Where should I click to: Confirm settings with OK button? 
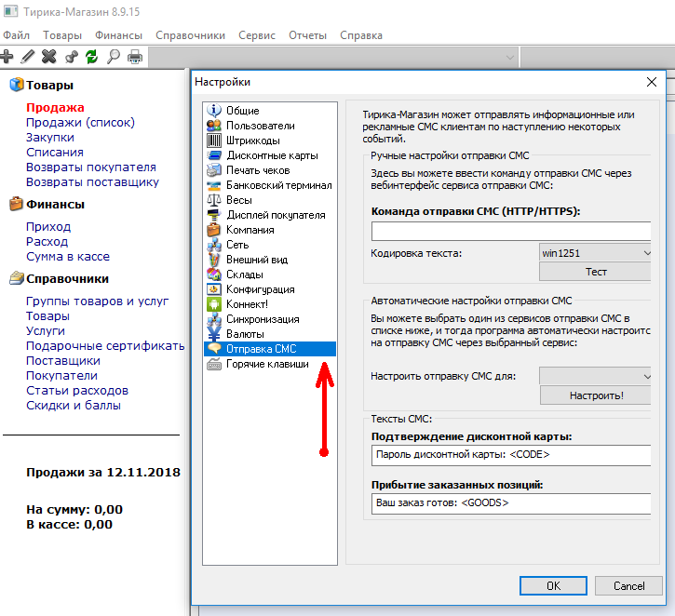[553, 586]
